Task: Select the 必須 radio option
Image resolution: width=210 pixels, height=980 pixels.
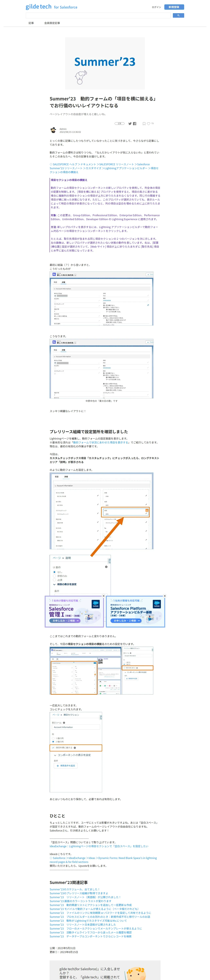Action: click(x=54, y=580)
